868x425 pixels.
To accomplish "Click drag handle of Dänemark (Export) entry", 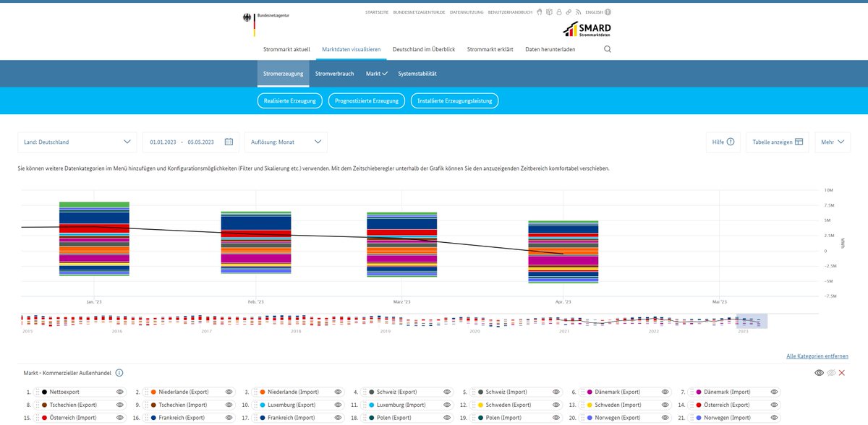I will (582, 391).
